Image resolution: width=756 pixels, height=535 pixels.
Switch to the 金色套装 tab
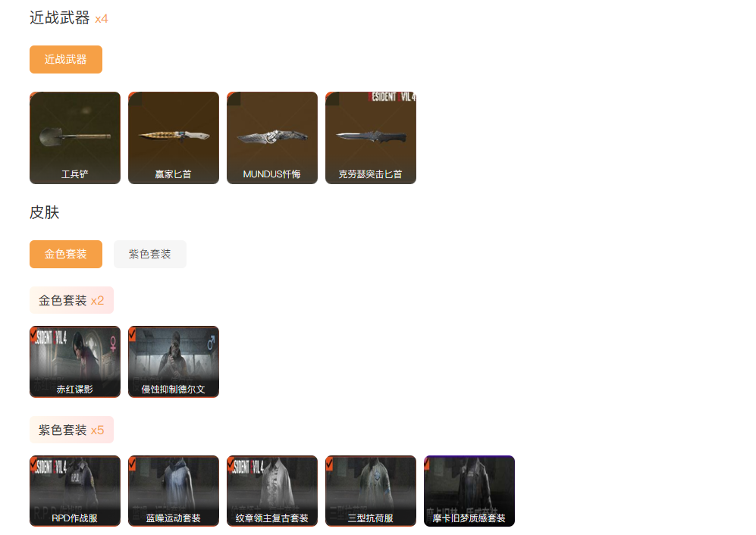pos(66,254)
